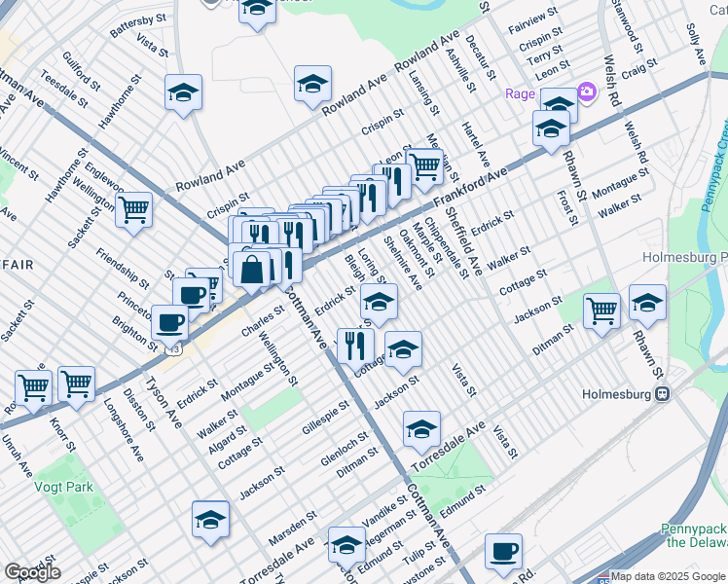Click the coffee cup marker near the bottom edge of the map
The image size is (728, 584).
(x=504, y=555)
